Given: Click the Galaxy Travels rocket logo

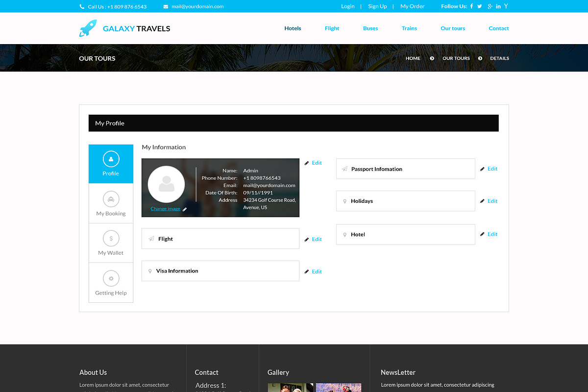Looking at the screenshot, I should (88, 28).
